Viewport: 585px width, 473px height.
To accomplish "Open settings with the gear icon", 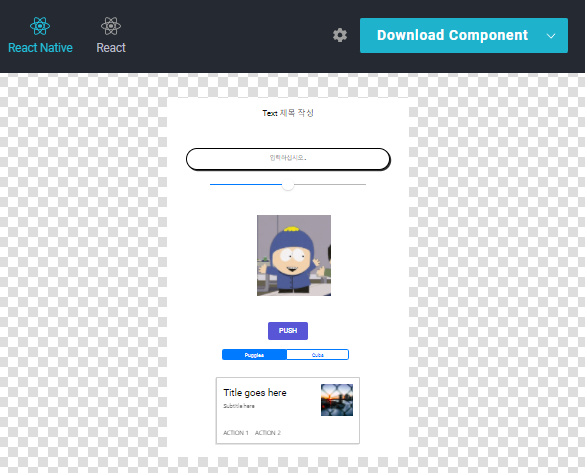I will click(x=340, y=35).
